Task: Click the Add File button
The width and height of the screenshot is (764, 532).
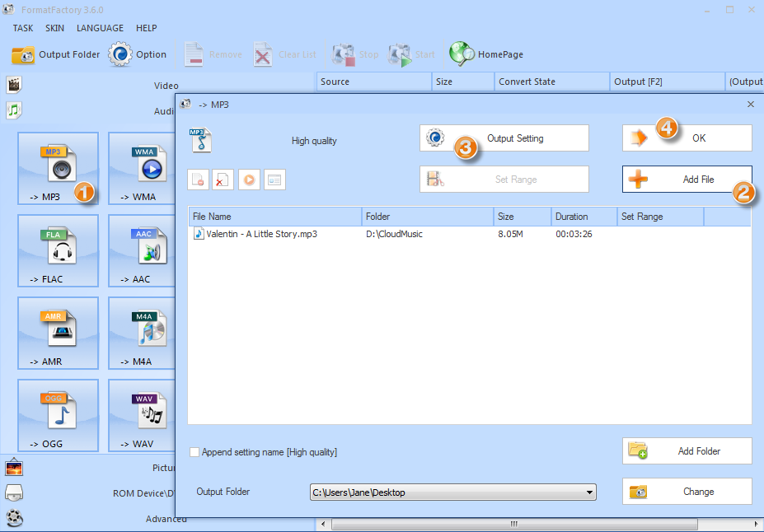Action: (x=687, y=180)
